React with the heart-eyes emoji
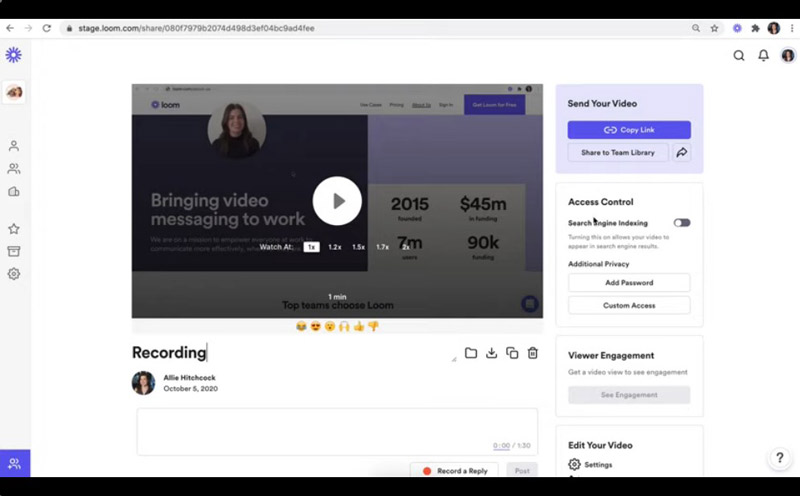800x496 pixels. tap(315, 327)
